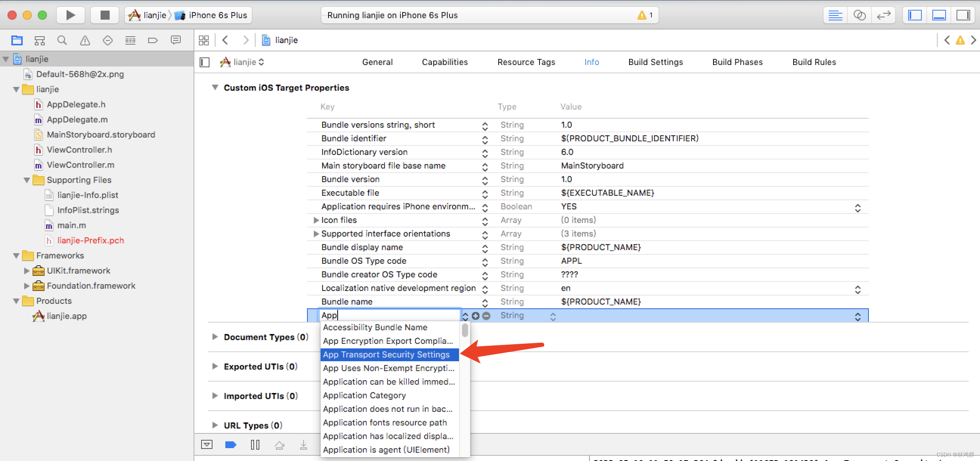Pause program execution
Image resolution: width=980 pixels, height=461 pixels.
click(x=255, y=444)
